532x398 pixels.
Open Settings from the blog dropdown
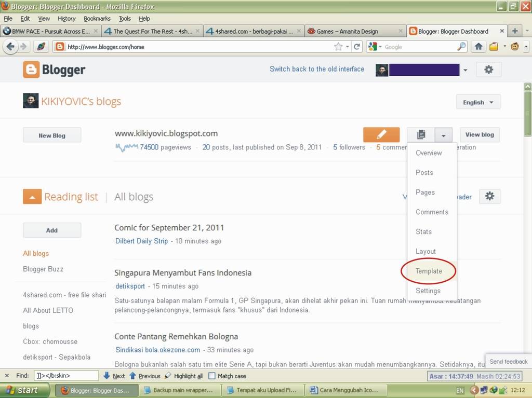coord(428,291)
